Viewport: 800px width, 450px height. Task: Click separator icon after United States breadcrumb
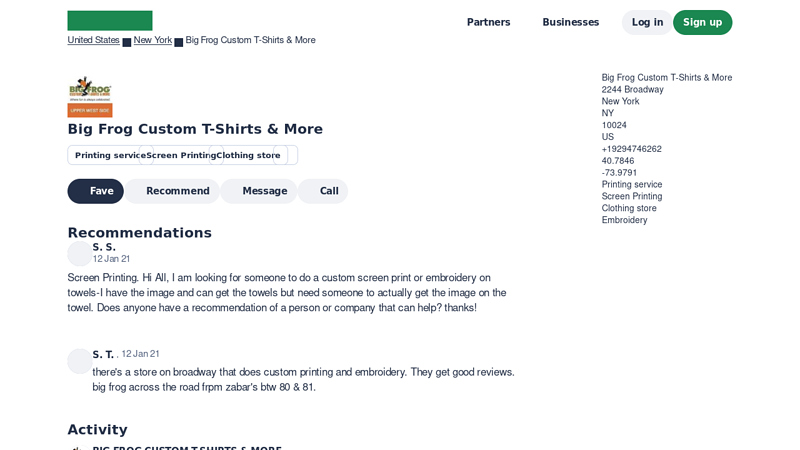pos(127,42)
